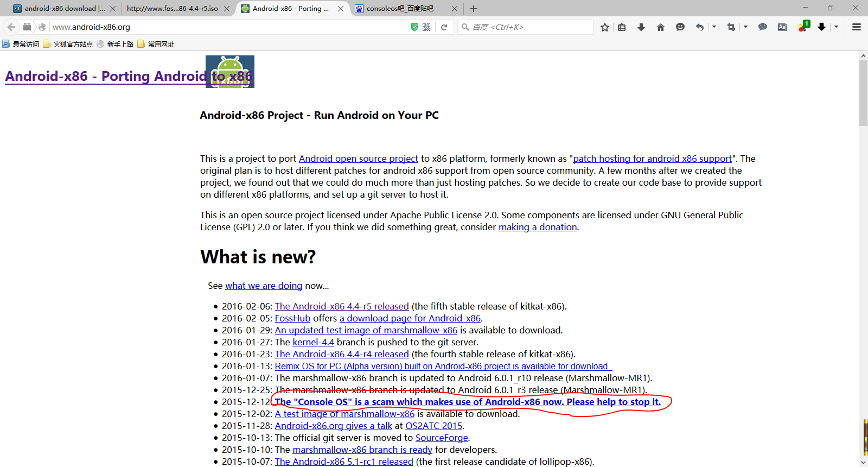
Task: Switch to the android-x86 download tab
Action: pyautogui.click(x=64, y=9)
